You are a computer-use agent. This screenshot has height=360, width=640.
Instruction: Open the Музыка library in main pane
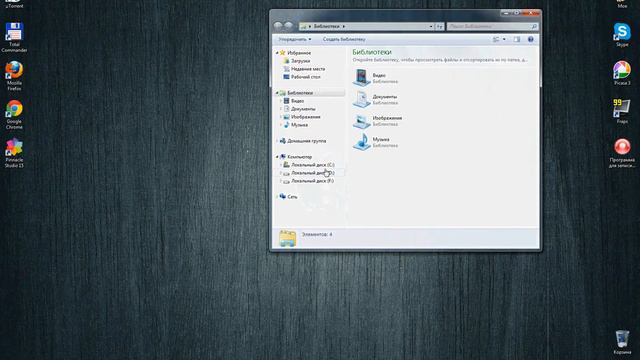(376, 142)
